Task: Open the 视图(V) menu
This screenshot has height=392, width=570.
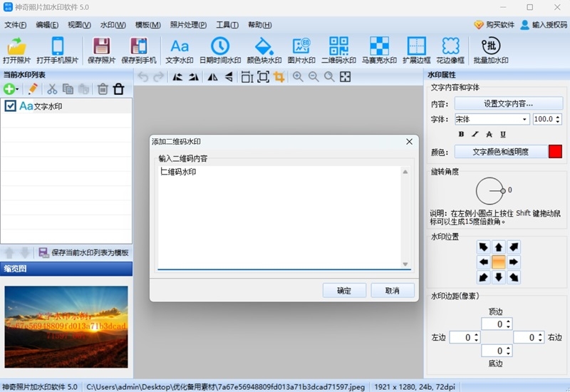Action: (x=79, y=25)
